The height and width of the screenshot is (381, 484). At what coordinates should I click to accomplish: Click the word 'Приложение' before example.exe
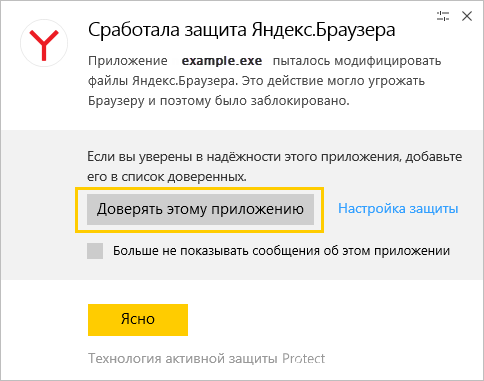click(128, 61)
